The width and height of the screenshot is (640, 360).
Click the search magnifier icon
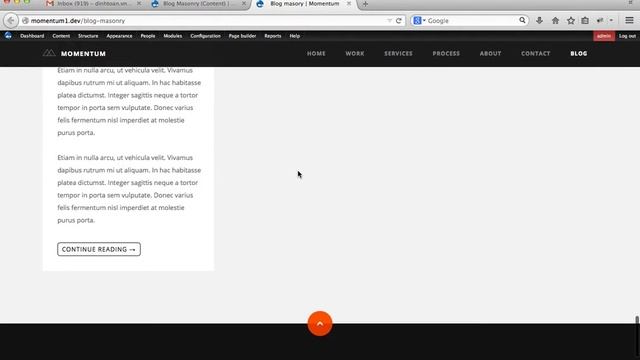click(522, 20)
